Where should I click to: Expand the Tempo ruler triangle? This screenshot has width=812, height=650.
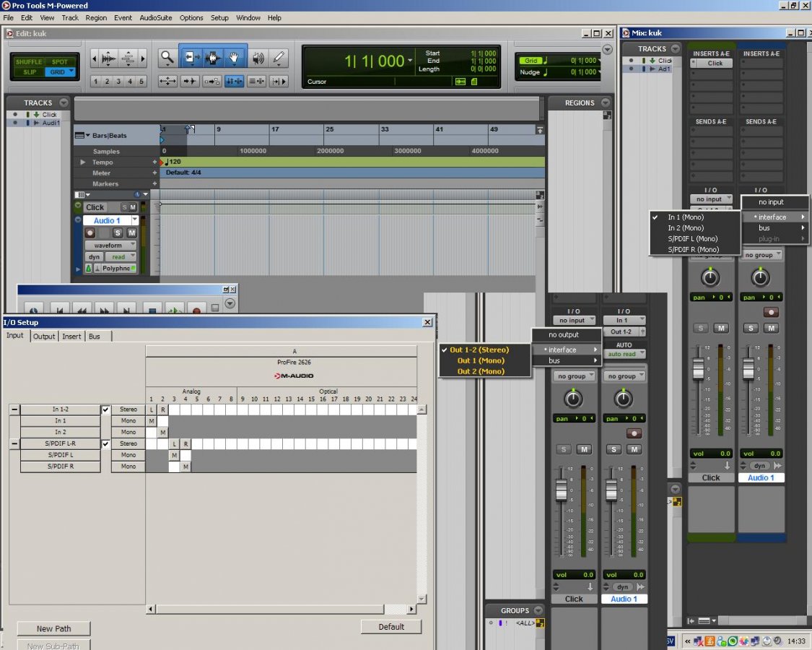pos(83,162)
